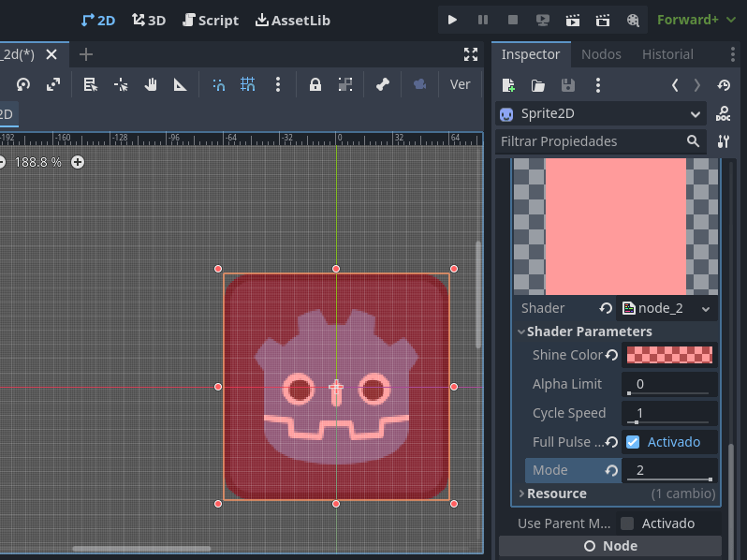747x560 pixels.
Task: Open the Forward+ renderer dropdown
Action: [696, 20]
